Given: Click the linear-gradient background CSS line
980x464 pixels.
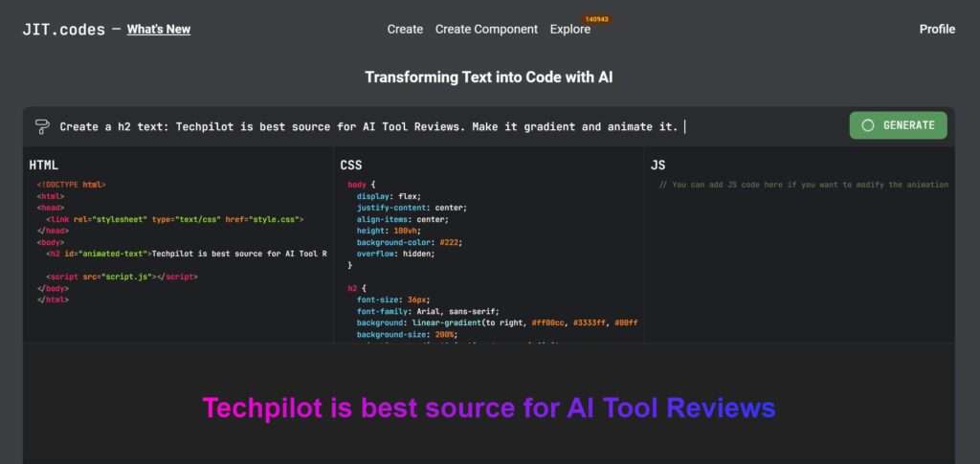Looking at the screenshot, I should 497,322.
